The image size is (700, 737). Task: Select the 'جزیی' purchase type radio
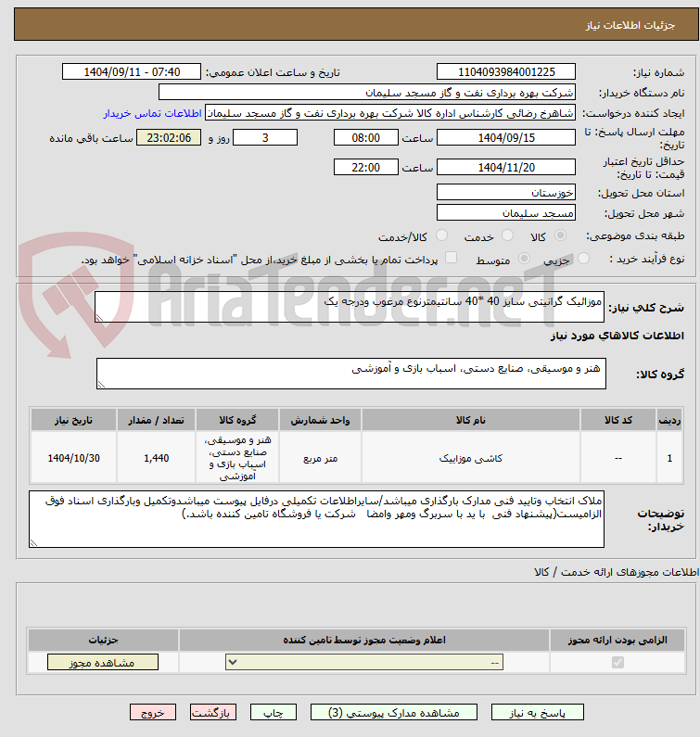tap(583, 258)
